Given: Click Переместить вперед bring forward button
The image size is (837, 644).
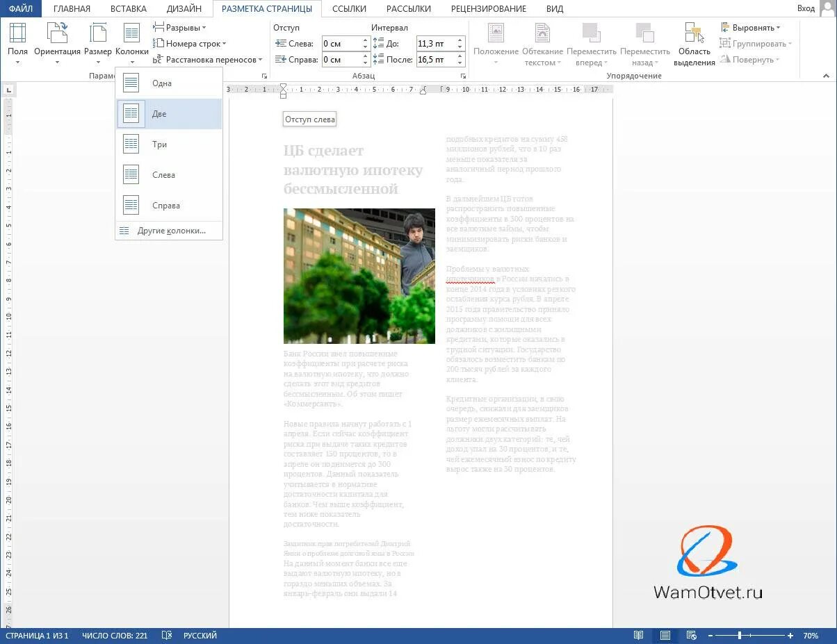Looking at the screenshot, I should pyautogui.click(x=592, y=44).
